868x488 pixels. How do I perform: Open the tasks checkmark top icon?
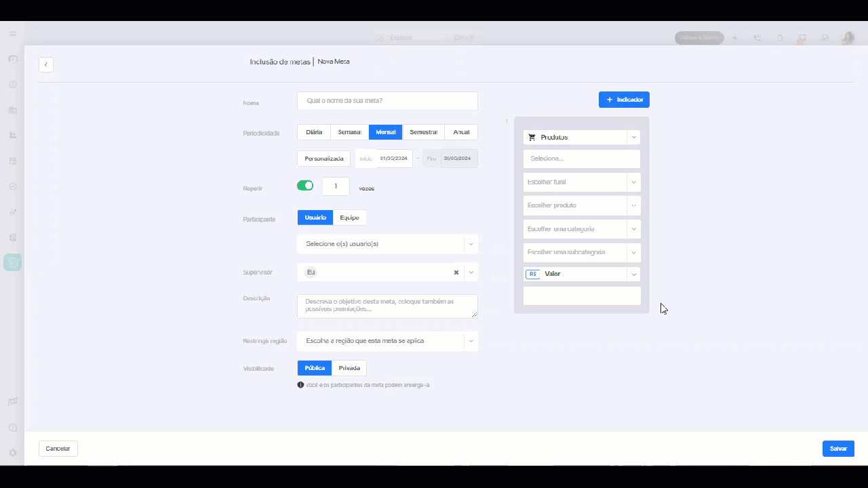[x=825, y=38]
